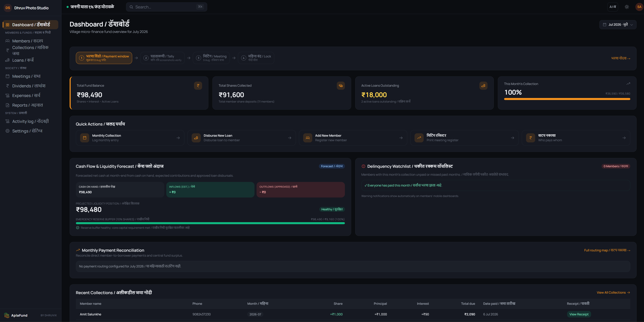Click the AplaFund logo icon
644x322 pixels.
coord(7,315)
